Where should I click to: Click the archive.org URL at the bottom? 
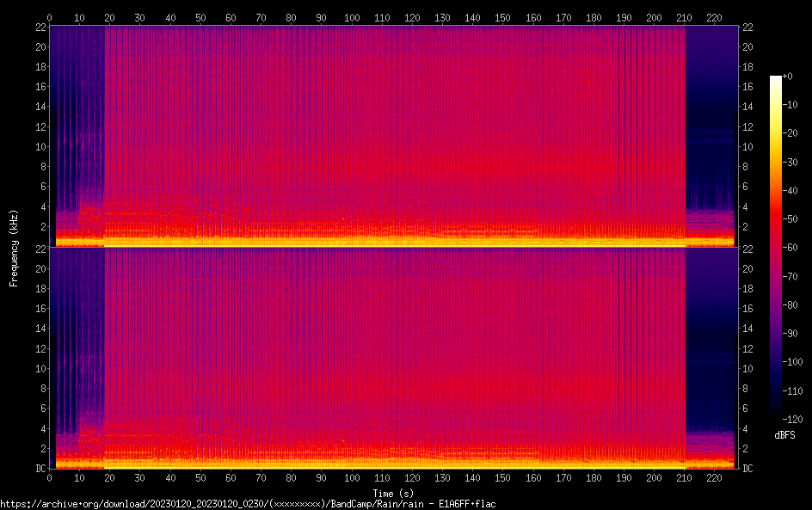click(248, 503)
